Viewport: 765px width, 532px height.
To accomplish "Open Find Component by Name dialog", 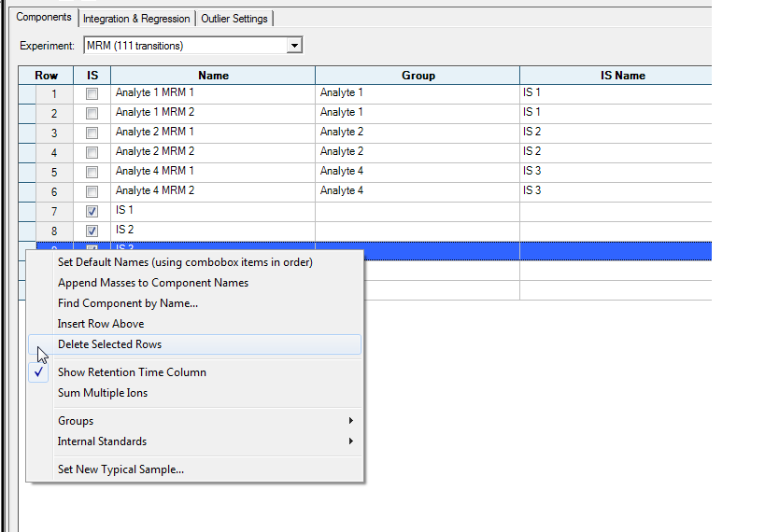I will [128, 303].
